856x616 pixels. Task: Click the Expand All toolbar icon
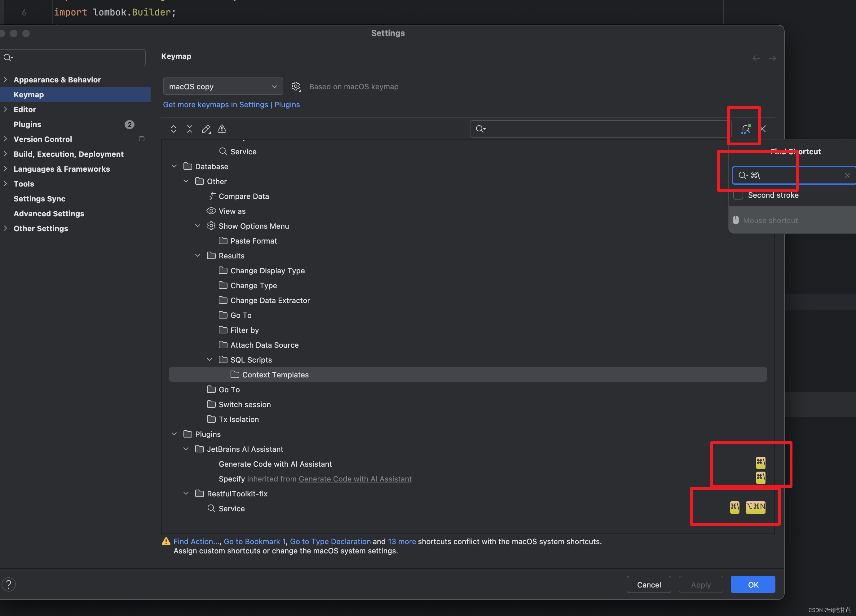(x=173, y=129)
